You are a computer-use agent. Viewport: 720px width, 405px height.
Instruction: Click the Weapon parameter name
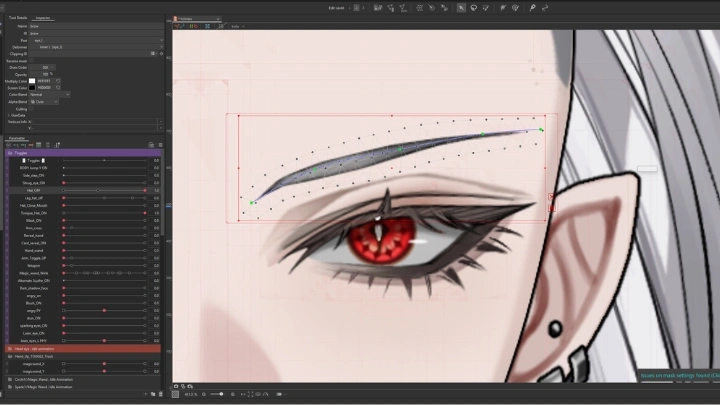click(34, 265)
